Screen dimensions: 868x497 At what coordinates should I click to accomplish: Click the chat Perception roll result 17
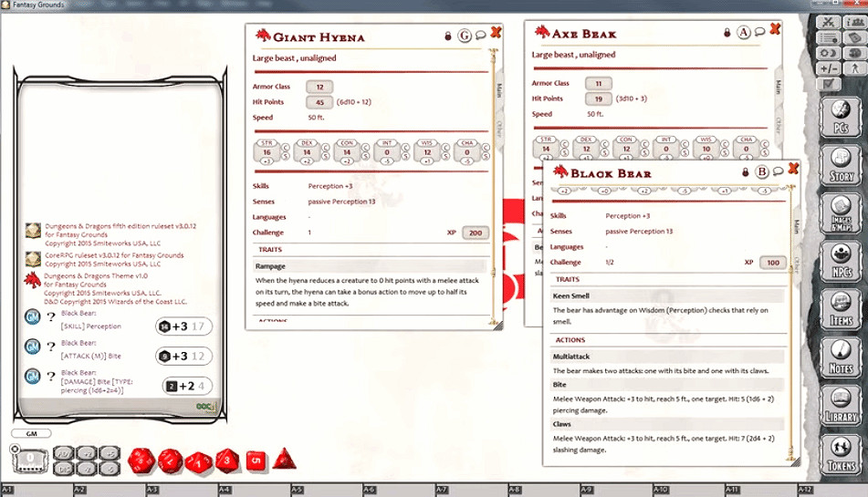[x=198, y=326]
